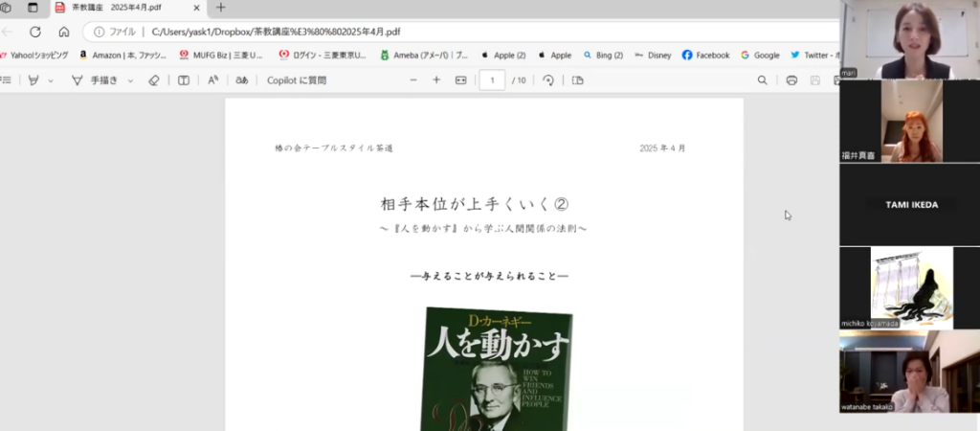Select the highlight marker tool
Viewport: 980px width, 431px height.
33,80
